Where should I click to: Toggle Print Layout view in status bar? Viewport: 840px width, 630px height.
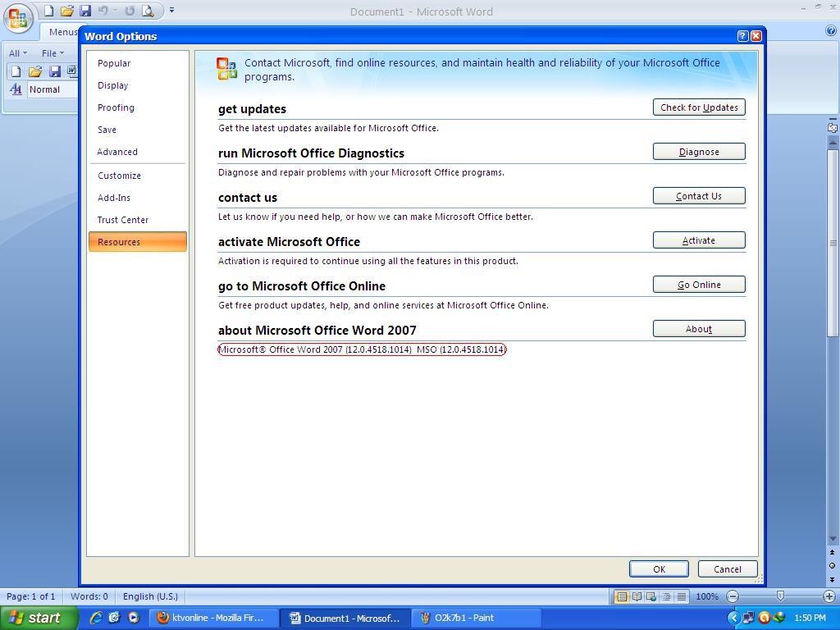click(x=622, y=596)
